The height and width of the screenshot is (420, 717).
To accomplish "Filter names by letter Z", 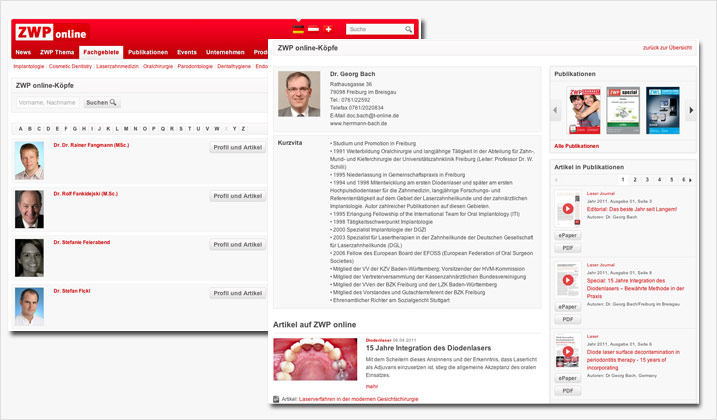I will coord(243,129).
